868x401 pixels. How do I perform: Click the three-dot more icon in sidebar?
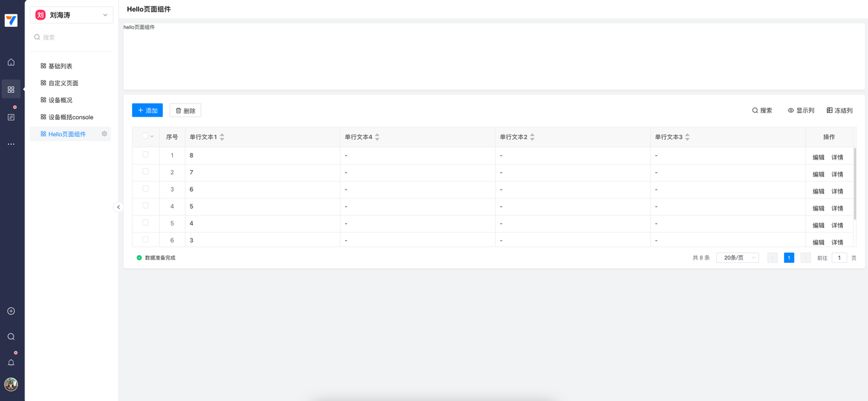pyautogui.click(x=11, y=144)
